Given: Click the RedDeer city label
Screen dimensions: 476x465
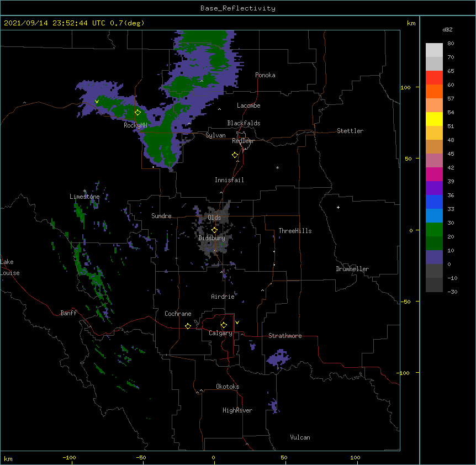Looking at the screenshot, I should (243, 141).
